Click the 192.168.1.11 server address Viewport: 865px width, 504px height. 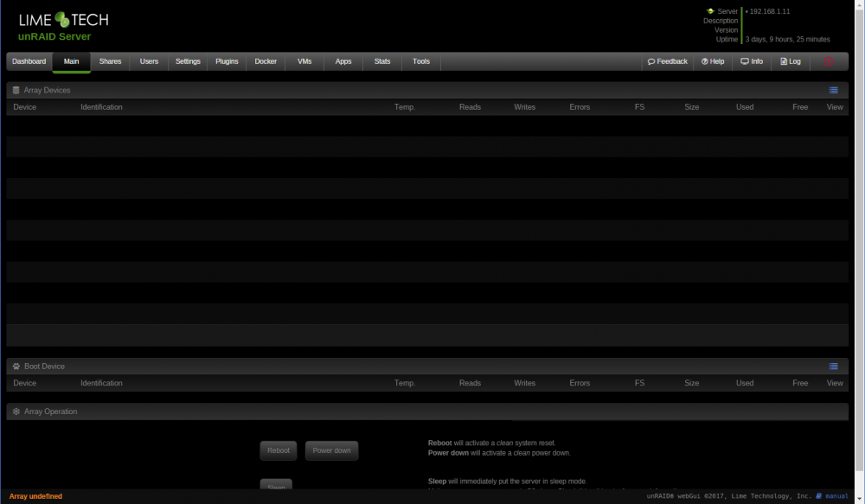click(x=770, y=11)
